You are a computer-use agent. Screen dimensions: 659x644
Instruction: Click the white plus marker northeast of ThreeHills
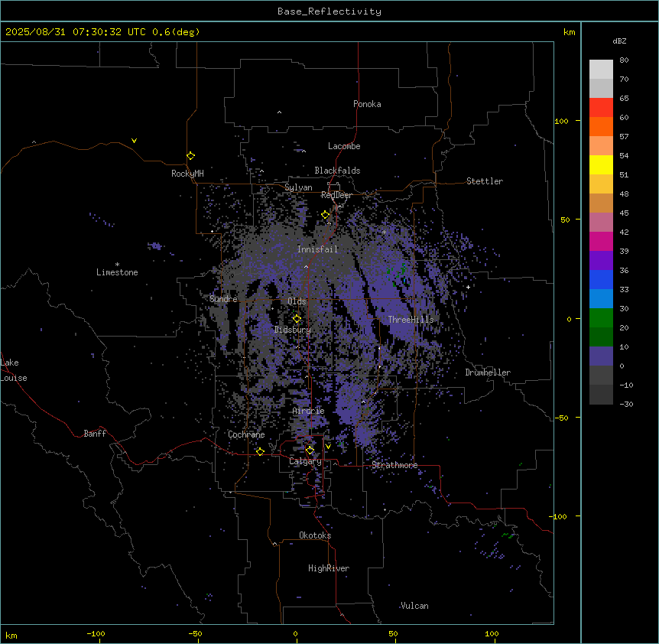tap(468, 287)
